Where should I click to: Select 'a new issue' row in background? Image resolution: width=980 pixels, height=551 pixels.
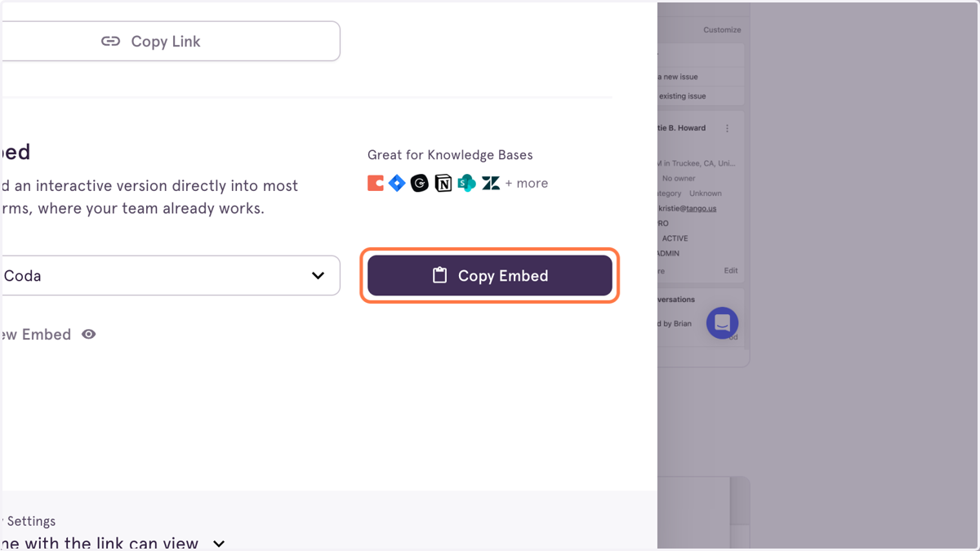tap(701, 77)
